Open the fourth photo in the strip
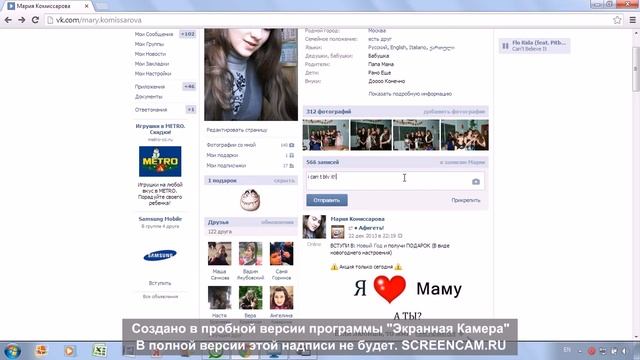This screenshot has width=640, height=360. pos(465,135)
